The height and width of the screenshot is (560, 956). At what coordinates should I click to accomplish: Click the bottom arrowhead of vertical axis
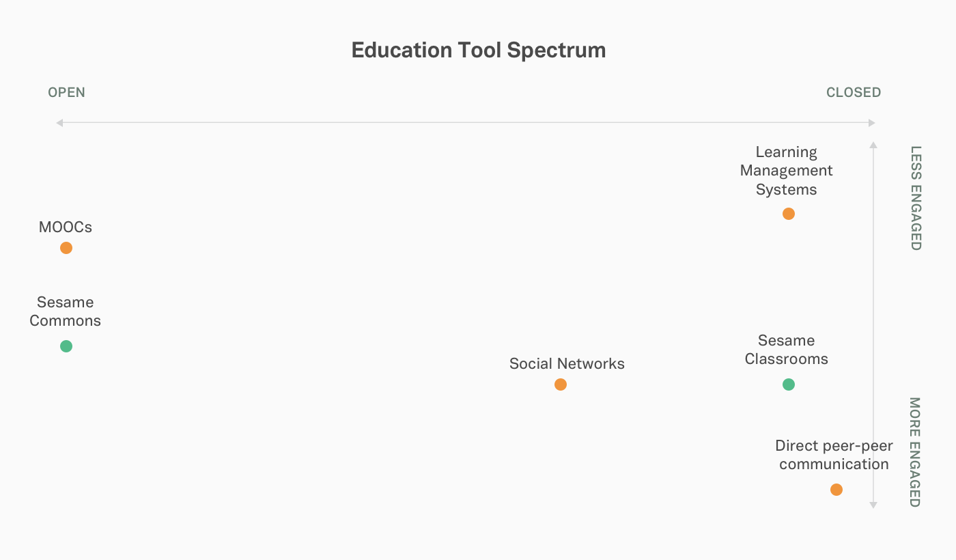click(873, 505)
